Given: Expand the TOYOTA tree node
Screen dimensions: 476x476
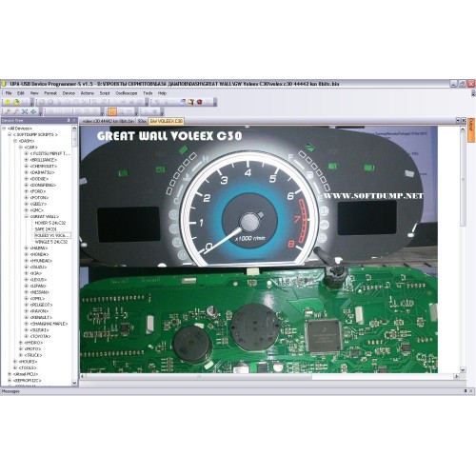Looking at the screenshot, I should pos(27,336).
